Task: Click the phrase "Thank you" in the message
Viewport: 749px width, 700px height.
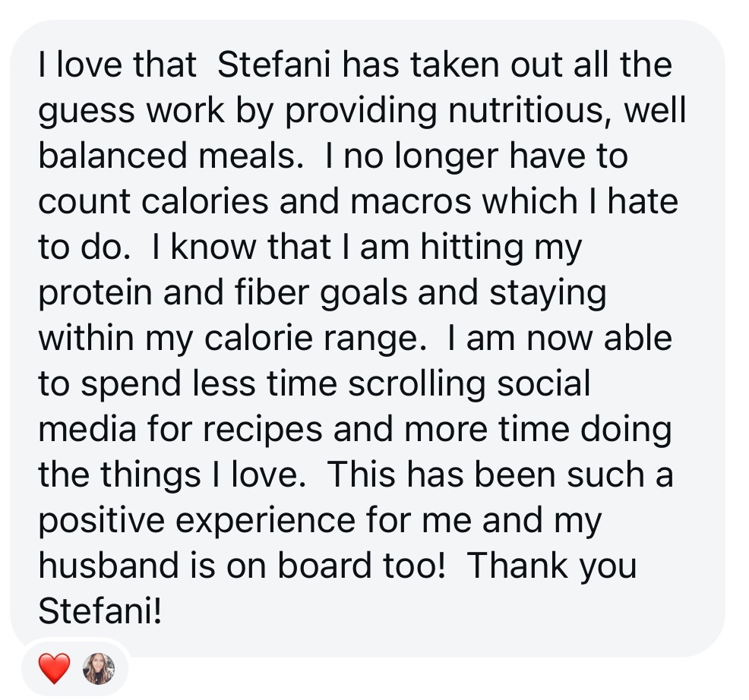Action: click(551, 566)
